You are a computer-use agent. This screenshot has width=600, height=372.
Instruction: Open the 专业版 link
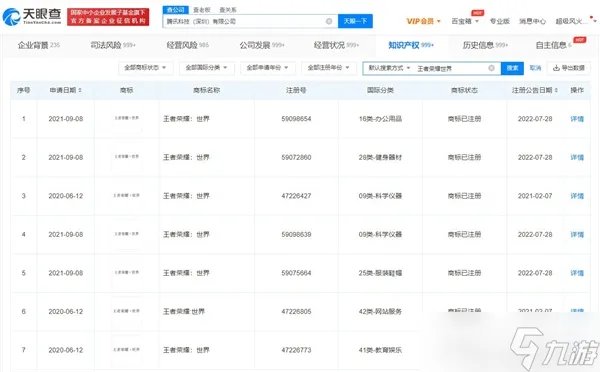[x=499, y=21]
